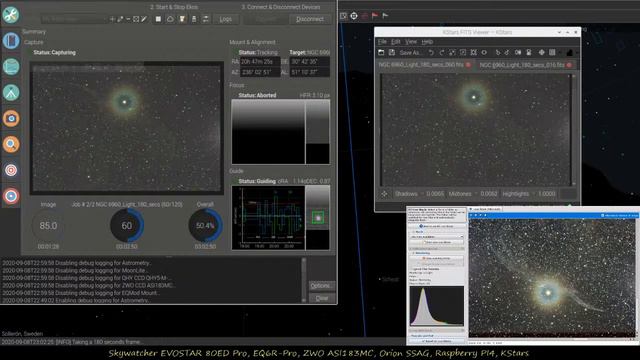
Task: Click "Status: Capturing" text in Ekos
Action: pyautogui.click(x=54, y=53)
